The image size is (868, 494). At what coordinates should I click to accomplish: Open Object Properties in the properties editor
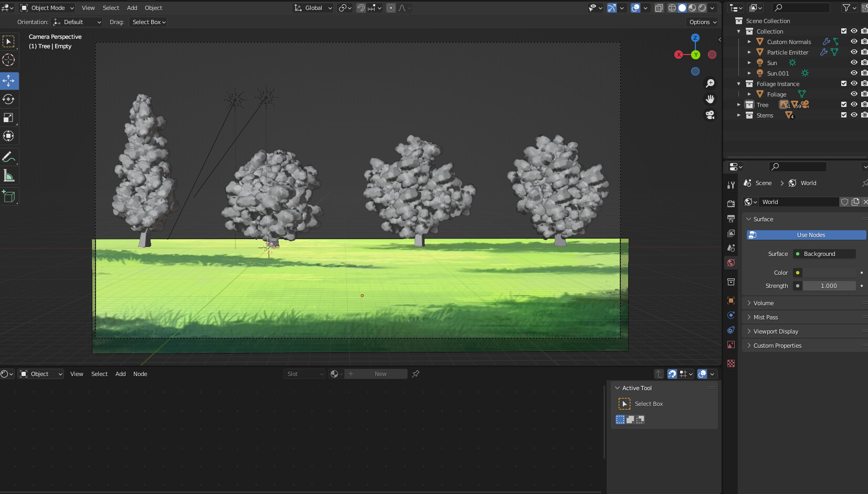[x=731, y=300]
